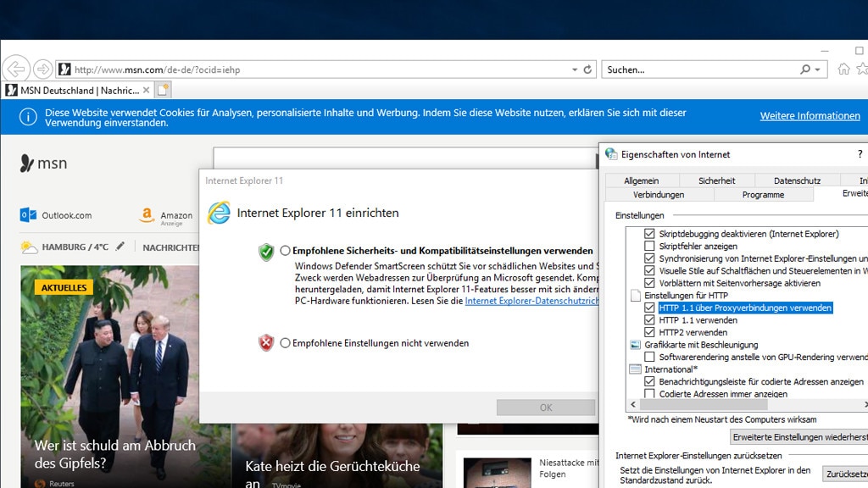Open headline 'Wer ist schuld am Abbruch des Gipfels?'
Viewport: 868px width, 488px height.
pos(114,454)
